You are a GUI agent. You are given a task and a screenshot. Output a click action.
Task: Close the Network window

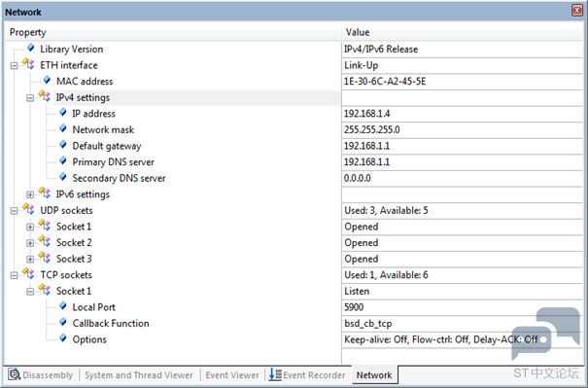[x=577, y=11]
